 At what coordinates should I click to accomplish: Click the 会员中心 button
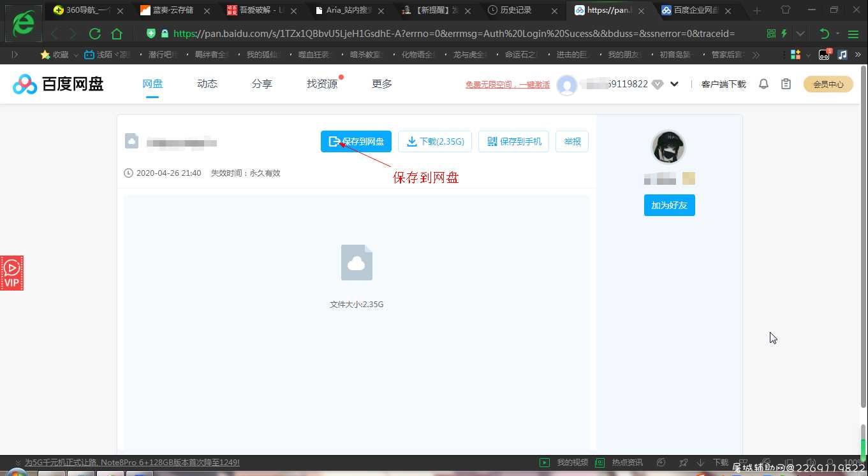(x=828, y=84)
